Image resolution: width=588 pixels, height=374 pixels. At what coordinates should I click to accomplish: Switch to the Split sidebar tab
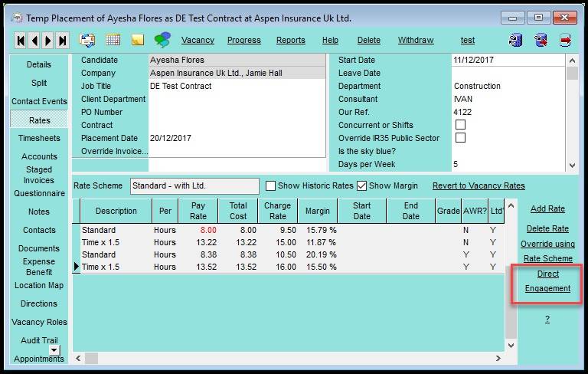click(x=38, y=83)
